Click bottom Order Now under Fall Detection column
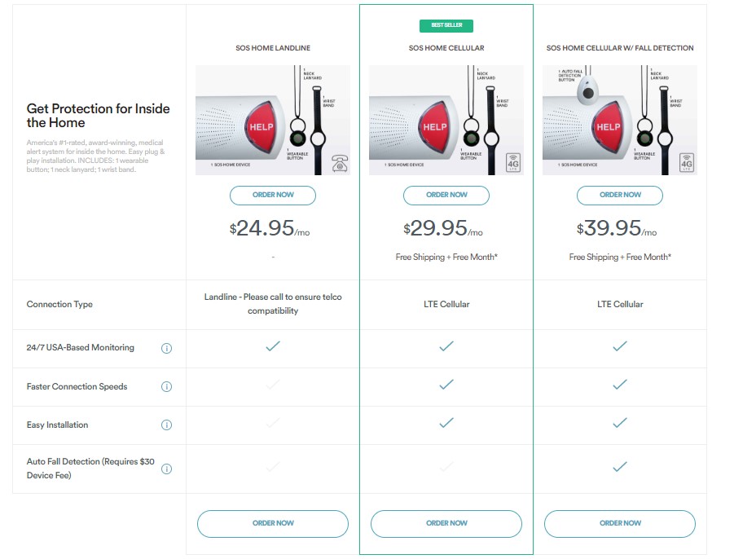Screen dimensions: 756x559 [x=620, y=524]
